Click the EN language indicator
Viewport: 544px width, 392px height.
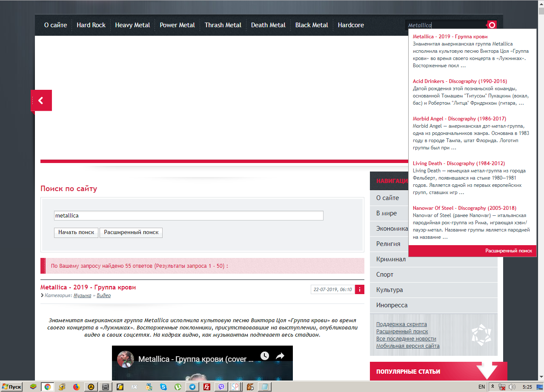click(481, 387)
